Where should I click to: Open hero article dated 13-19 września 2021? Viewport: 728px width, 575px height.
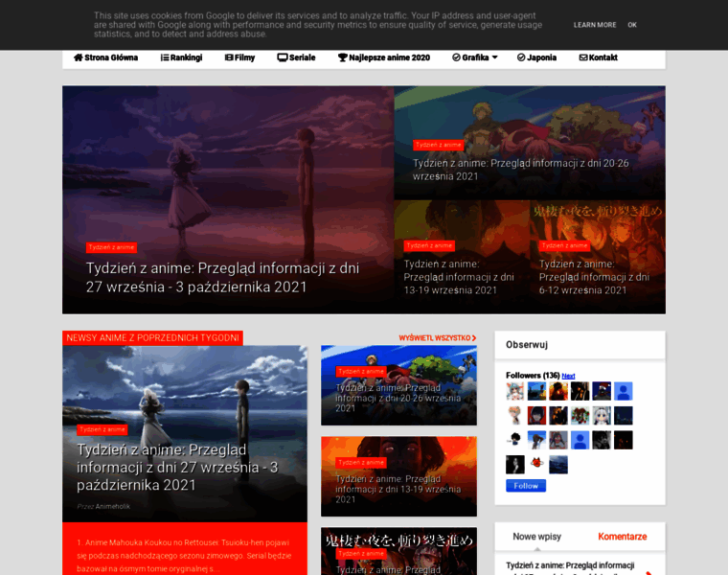[459, 277]
